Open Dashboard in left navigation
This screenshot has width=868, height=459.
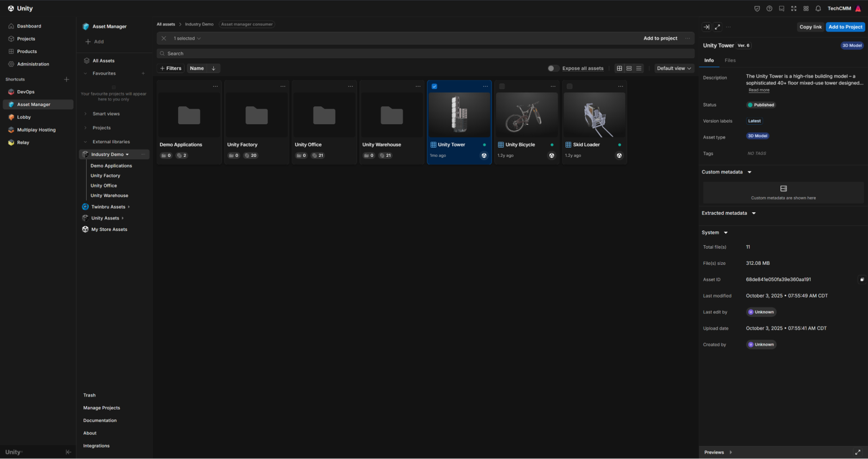pos(29,26)
